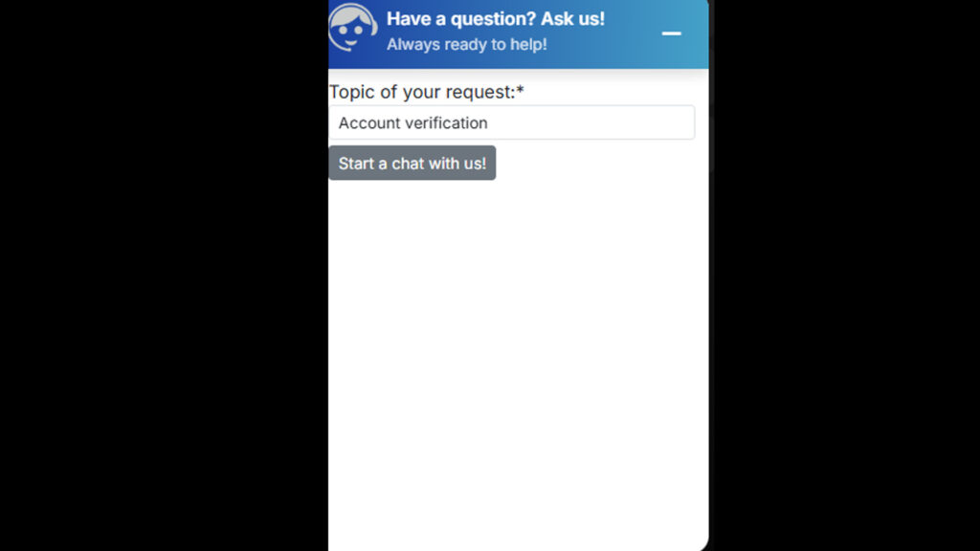
Task: Click the 'Have a question? Ask us!' heading
Action: (x=496, y=19)
